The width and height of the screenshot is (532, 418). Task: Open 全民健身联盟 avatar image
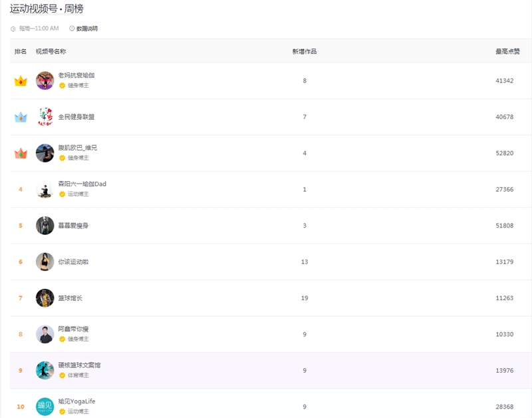[45, 116]
